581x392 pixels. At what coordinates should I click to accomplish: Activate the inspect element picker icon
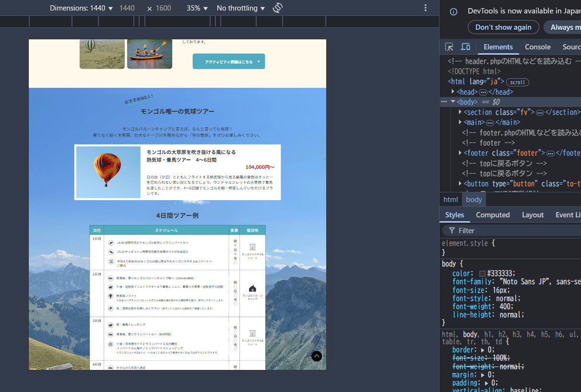(x=449, y=47)
